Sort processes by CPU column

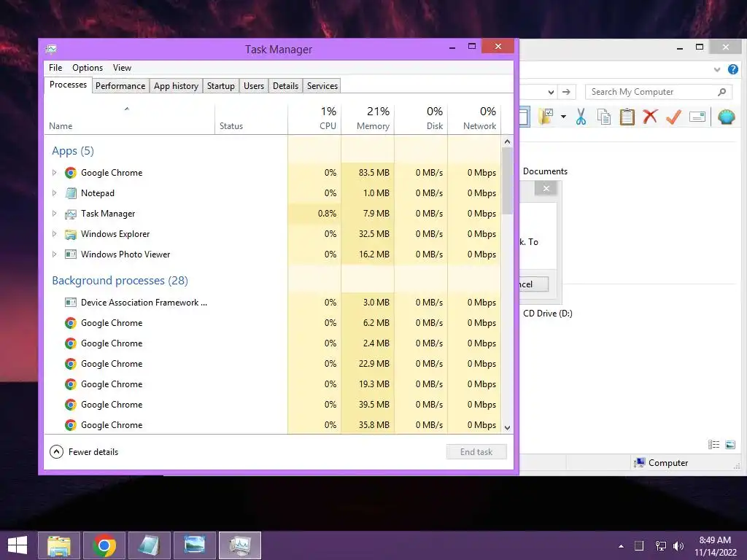pyautogui.click(x=314, y=118)
